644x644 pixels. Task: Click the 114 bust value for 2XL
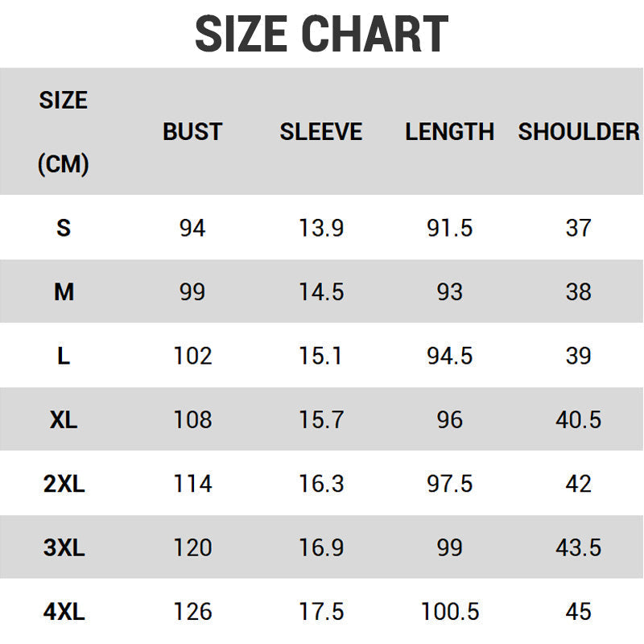192,484
